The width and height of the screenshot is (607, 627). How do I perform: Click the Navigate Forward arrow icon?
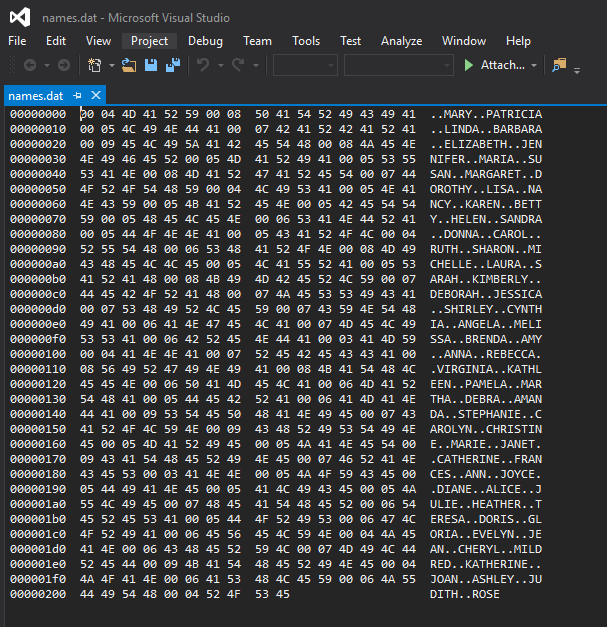pyautogui.click(x=63, y=65)
